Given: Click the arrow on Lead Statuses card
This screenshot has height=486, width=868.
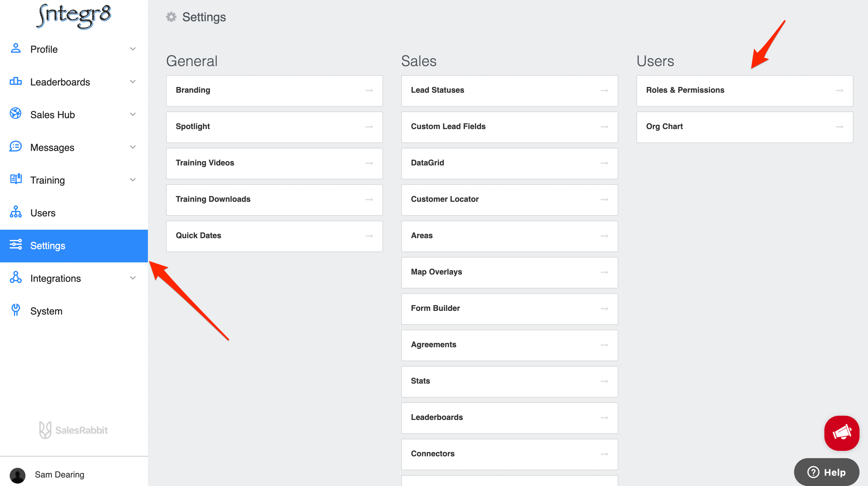Looking at the screenshot, I should [604, 91].
